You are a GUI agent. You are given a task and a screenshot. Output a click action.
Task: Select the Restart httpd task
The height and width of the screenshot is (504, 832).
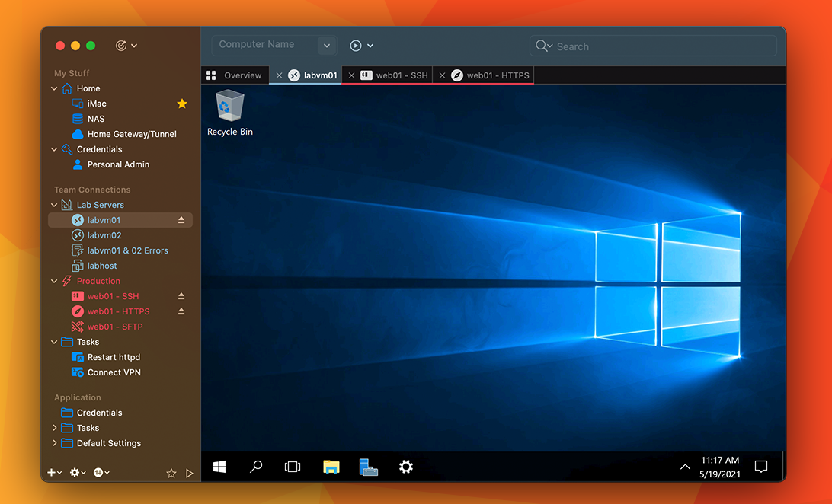click(114, 357)
